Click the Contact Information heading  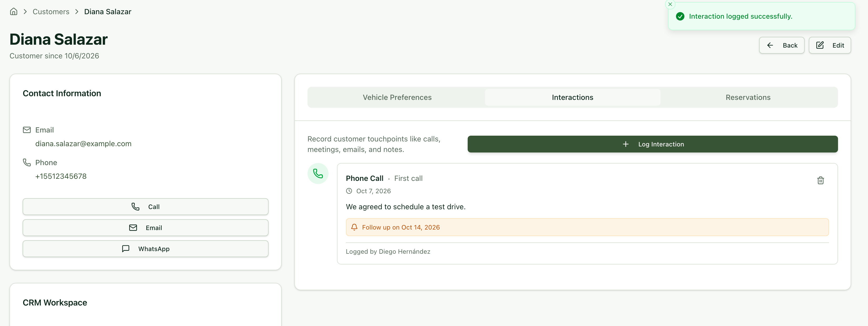[x=62, y=93]
